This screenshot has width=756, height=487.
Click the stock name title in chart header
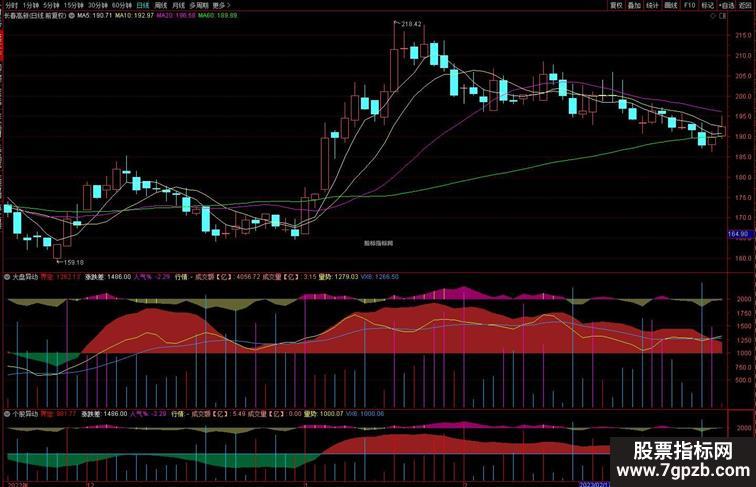pyautogui.click(x=35, y=15)
